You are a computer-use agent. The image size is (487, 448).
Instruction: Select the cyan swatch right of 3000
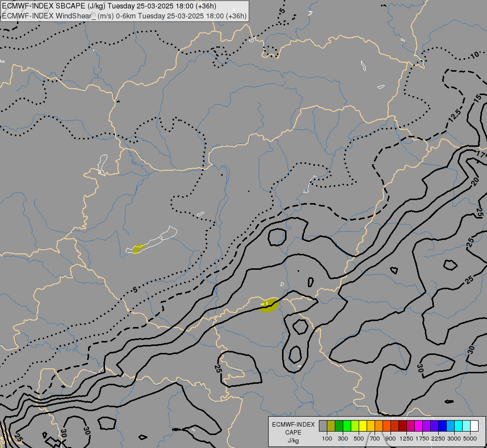click(458, 426)
